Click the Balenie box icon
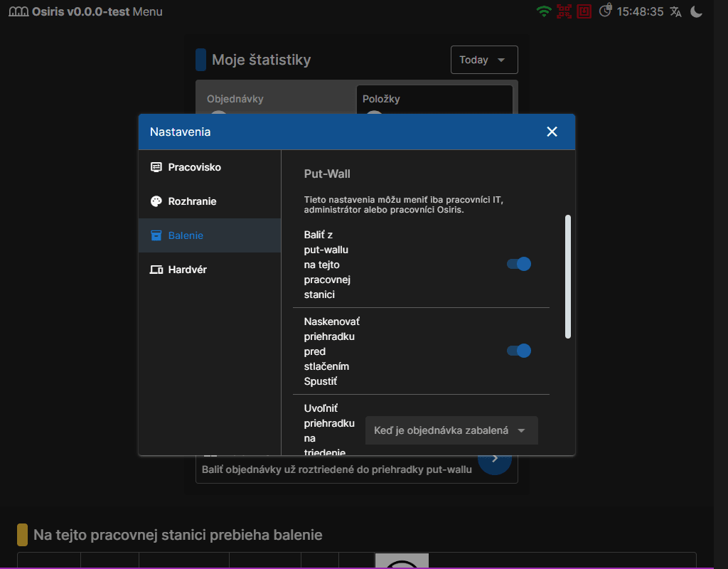The width and height of the screenshot is (728, 569). pos(156,235)
